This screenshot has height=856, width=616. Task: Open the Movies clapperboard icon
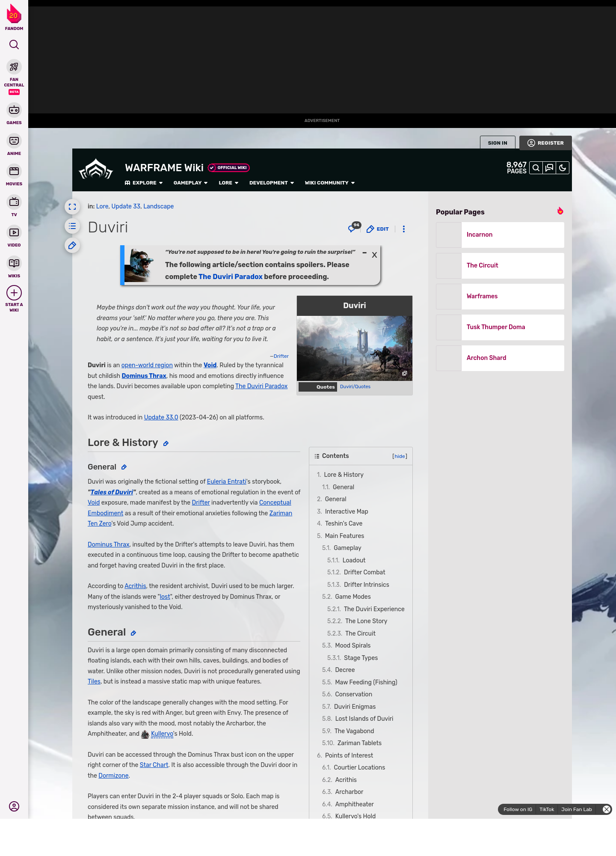pyautogui.click(x=14, y=171)
